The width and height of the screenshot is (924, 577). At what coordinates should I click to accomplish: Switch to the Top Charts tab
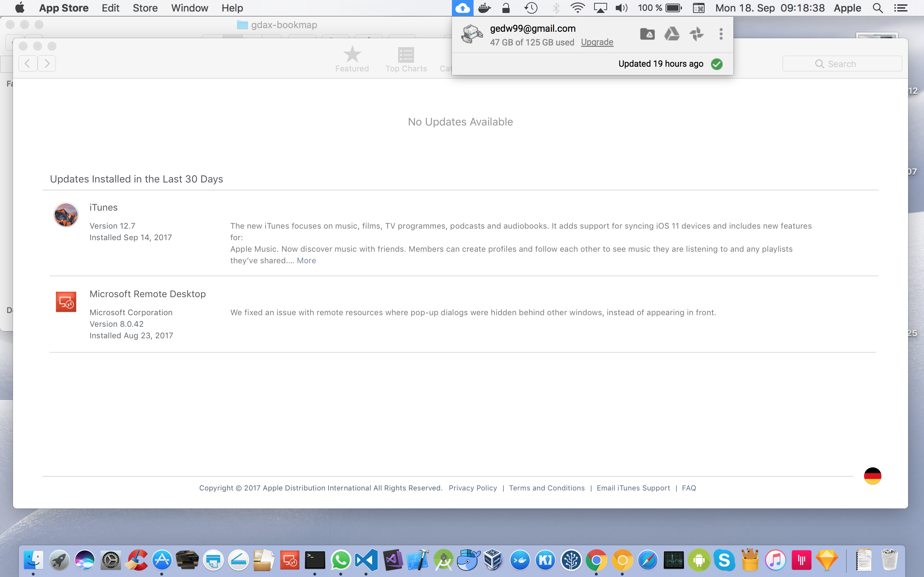point(406,59)
